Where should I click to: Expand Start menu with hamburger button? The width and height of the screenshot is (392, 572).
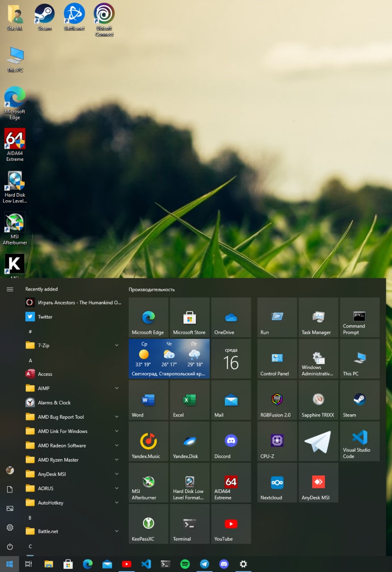10,289
